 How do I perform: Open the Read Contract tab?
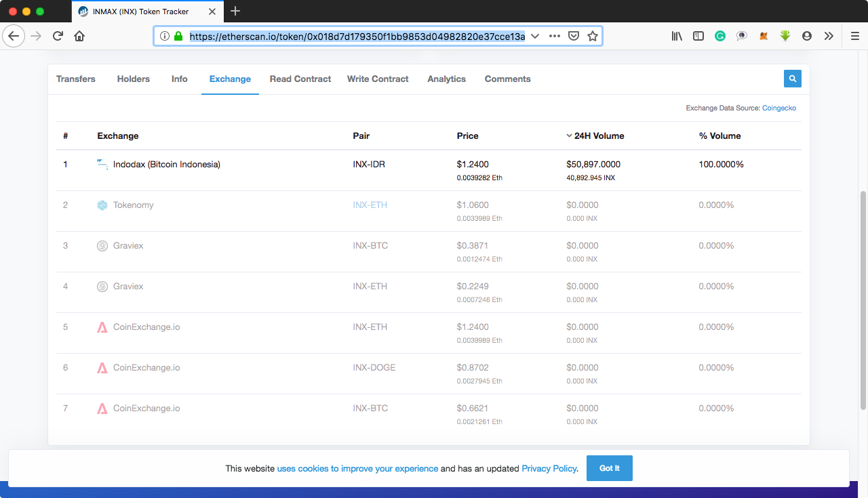click(300, 79)
